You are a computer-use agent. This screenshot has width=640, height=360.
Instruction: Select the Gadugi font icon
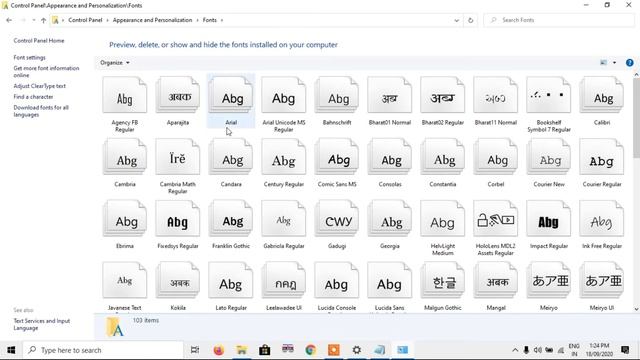[337, 219]
